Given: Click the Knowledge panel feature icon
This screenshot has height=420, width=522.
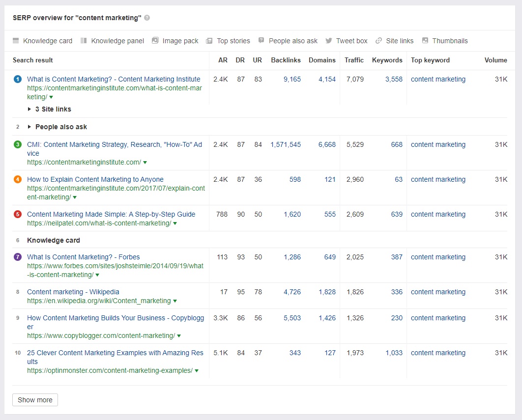Looking at the screenshot, I should (x=84, y=41).
